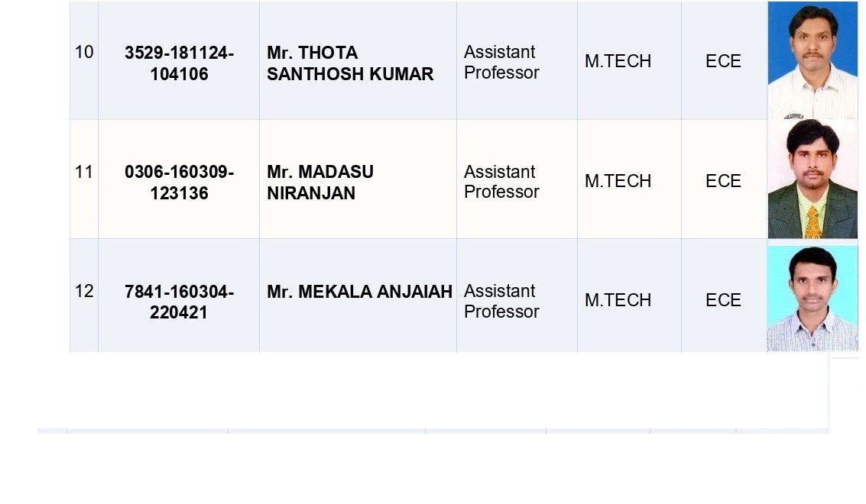Click serial number 10
866x504 pixels.
coord(84,52)
